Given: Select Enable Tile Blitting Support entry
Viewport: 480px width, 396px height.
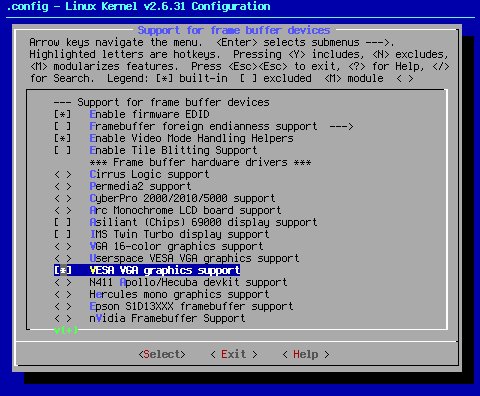Looking at the screenshot, I should [x=173, y=150].
